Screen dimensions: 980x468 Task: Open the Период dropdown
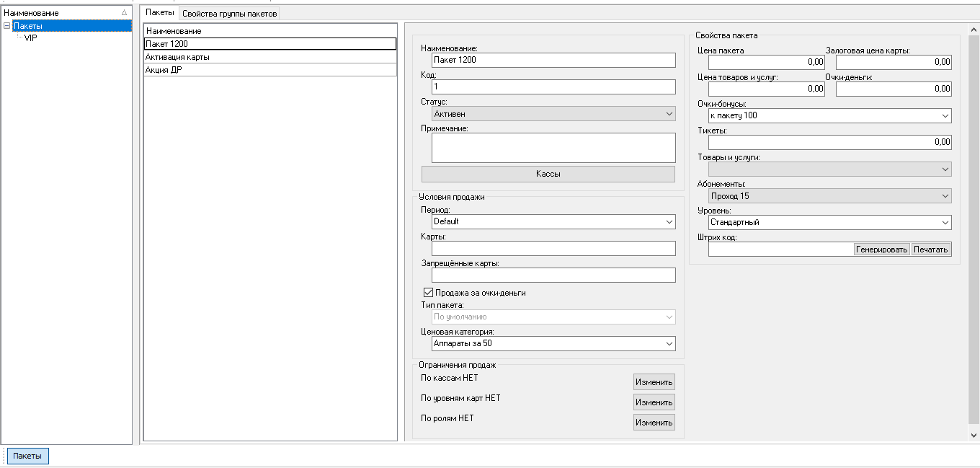(553, 221)
